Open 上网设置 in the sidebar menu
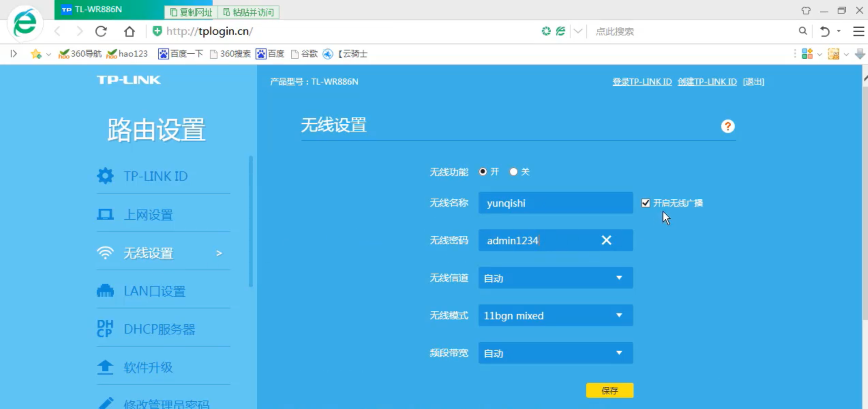The image size is (868, 409). pyautogui.click(x=148, y=215)
